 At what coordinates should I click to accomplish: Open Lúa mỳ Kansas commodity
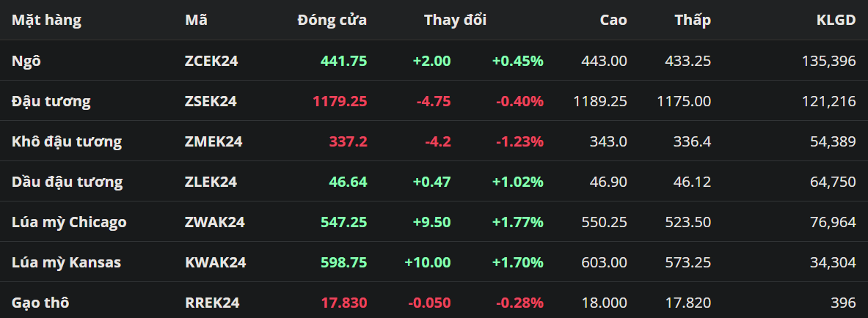pyautogui.click(x=66, y=262)
